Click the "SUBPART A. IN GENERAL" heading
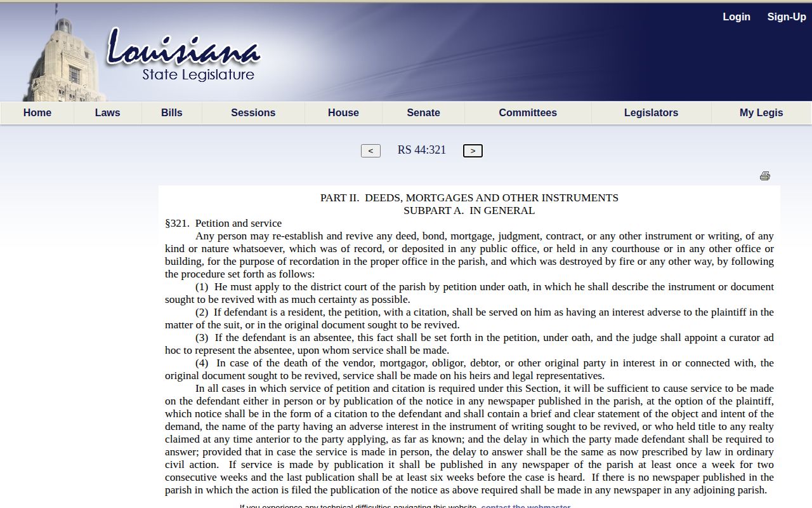 [469, 211]
